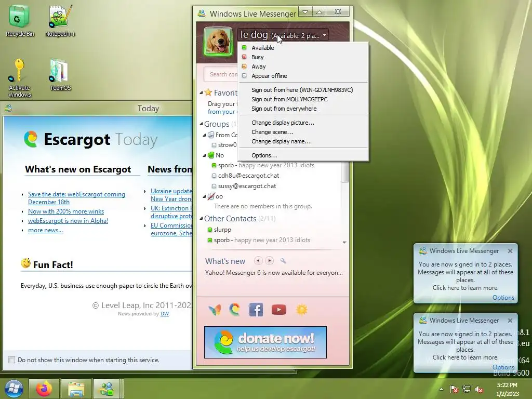Click the donate now! banner
Image resolution: width=532 pixels, height=399 pixels.
tap(265, 342)
